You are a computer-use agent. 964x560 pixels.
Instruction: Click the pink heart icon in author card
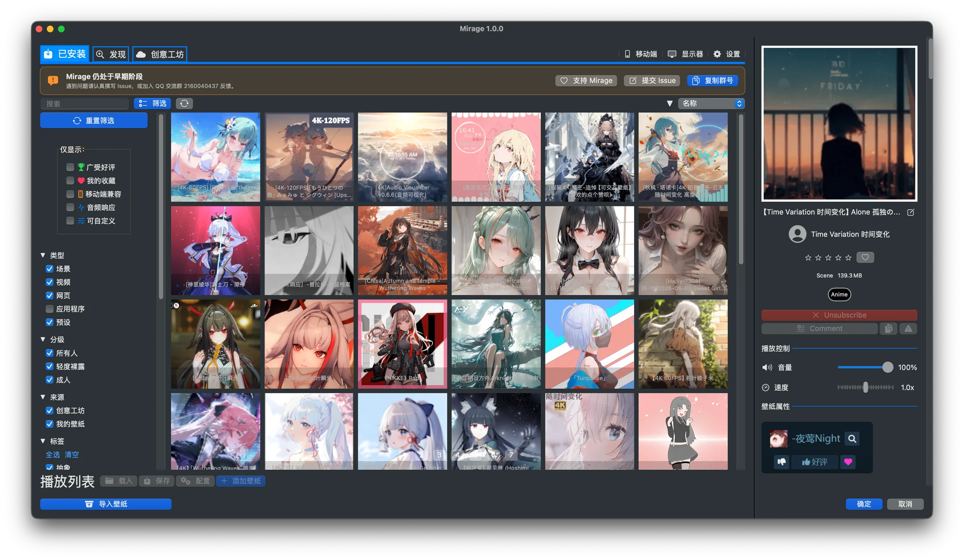(x=848, y=461)
